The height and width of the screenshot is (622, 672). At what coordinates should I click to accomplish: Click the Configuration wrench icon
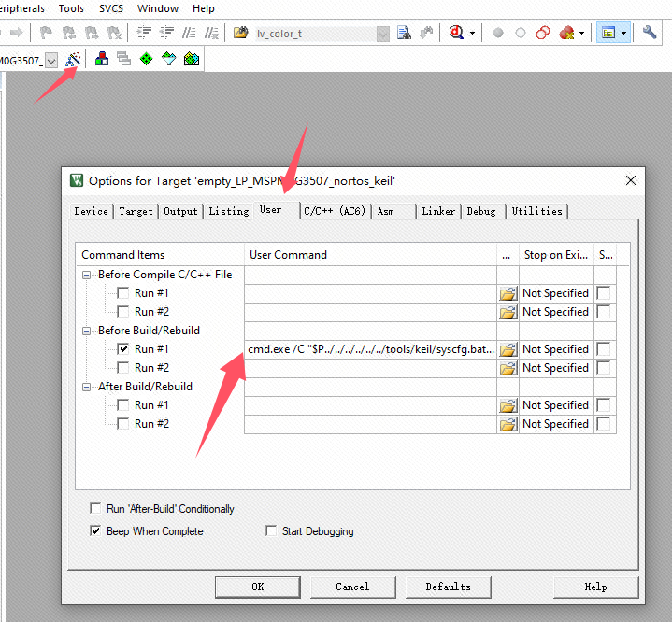[649, 33]
